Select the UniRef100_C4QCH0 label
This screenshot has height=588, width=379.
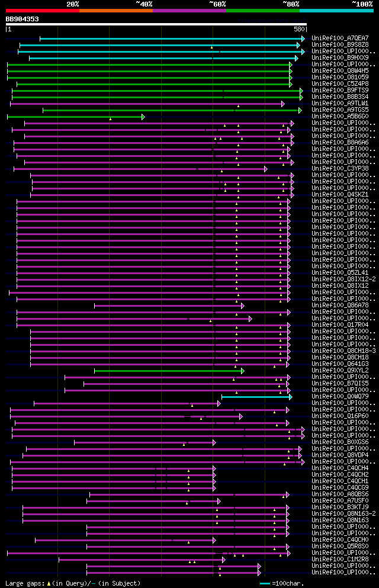pyautogui.click(x=340, y=539)
